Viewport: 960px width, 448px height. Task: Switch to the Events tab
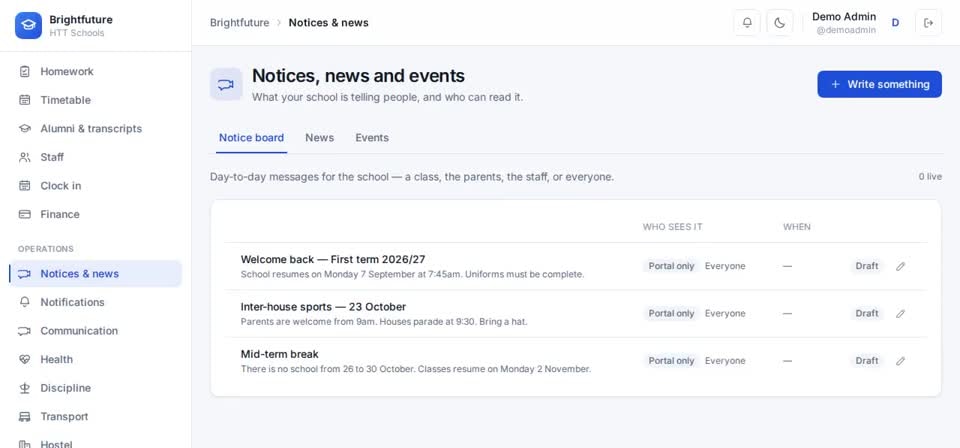point(372,138)
